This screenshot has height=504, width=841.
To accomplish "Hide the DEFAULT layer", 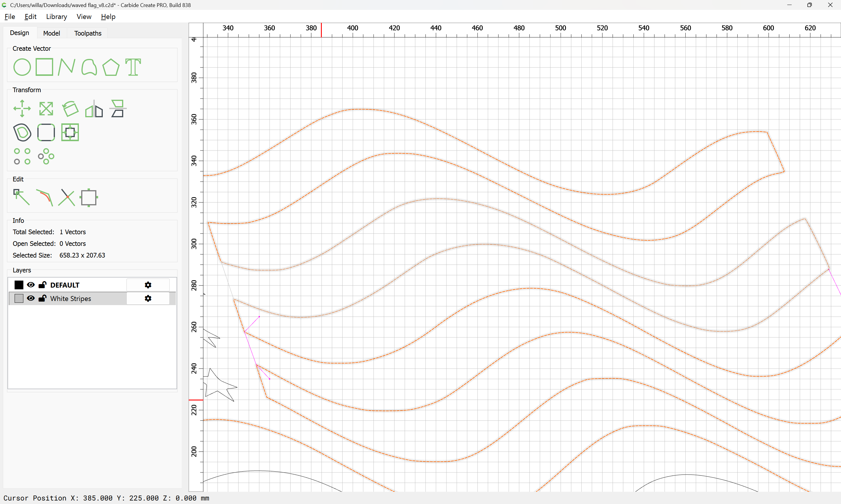I will click(31, 285).
